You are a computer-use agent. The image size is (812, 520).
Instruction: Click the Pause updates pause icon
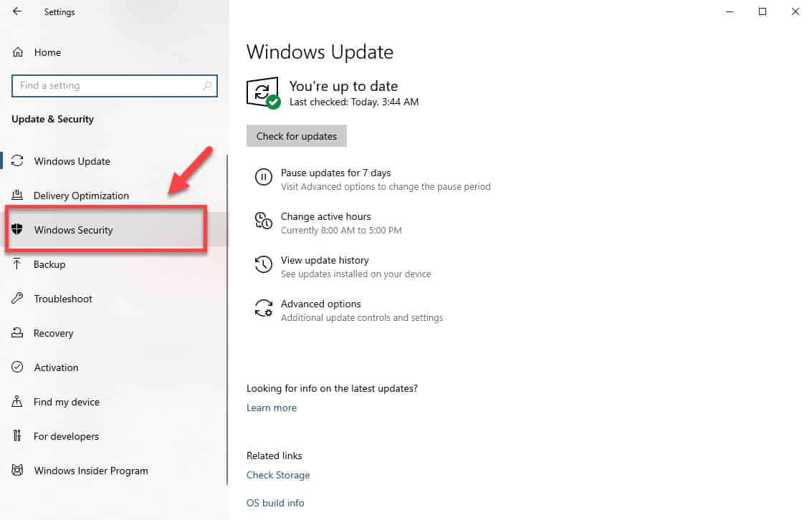coord(263,177)
